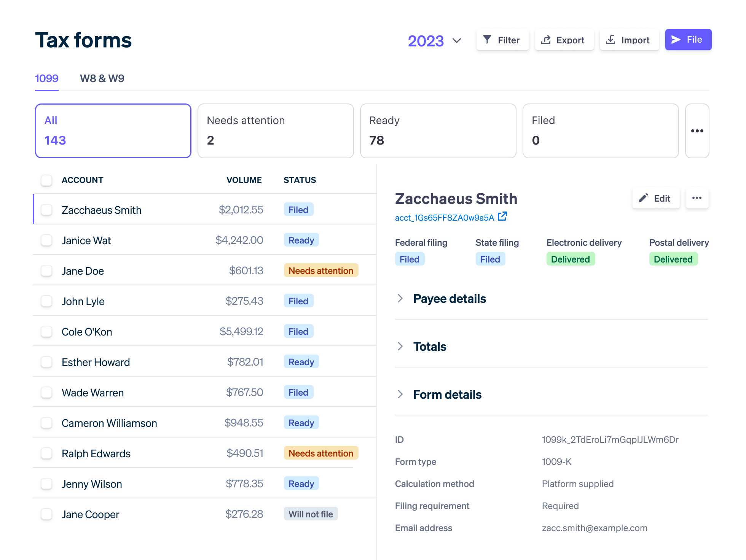Check the box for John Lyle

46,301
